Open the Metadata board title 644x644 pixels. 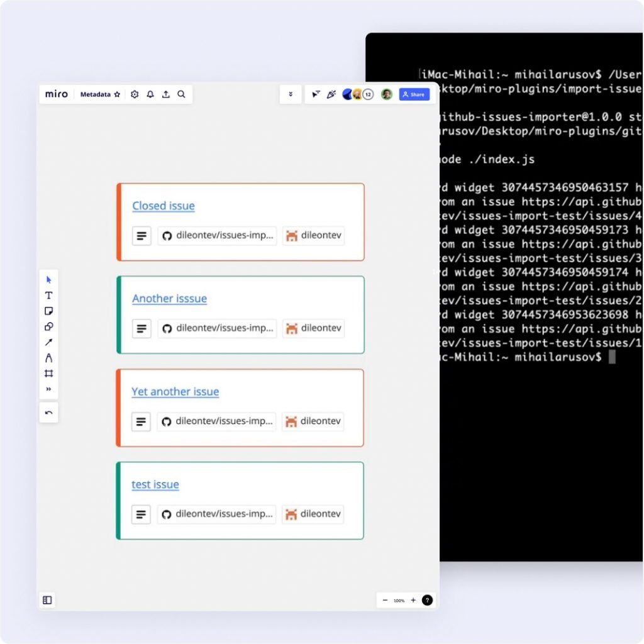96,94
